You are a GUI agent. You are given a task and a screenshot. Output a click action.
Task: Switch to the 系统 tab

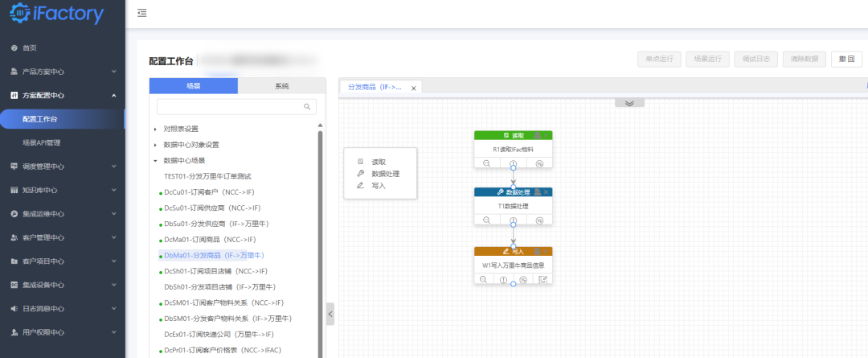(281, 86)
